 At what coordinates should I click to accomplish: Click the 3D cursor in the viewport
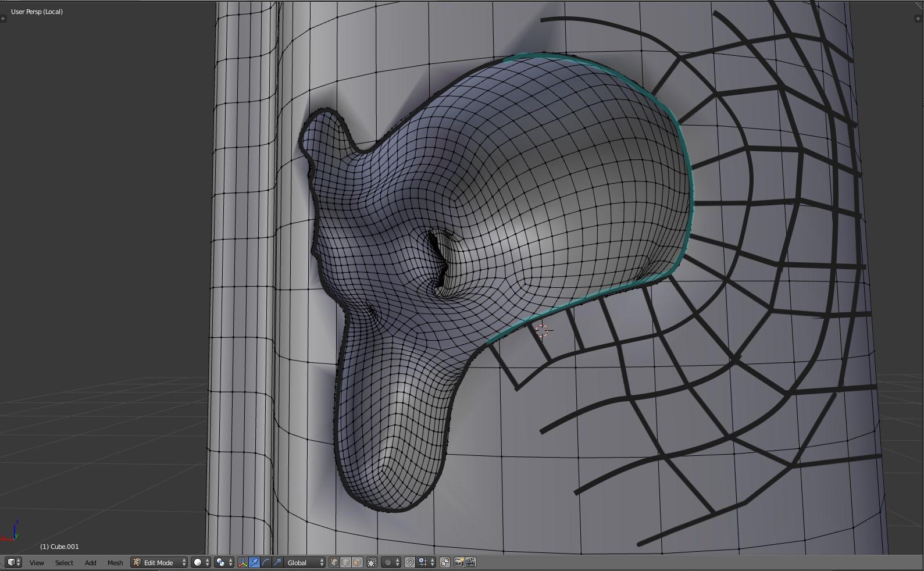541,331
